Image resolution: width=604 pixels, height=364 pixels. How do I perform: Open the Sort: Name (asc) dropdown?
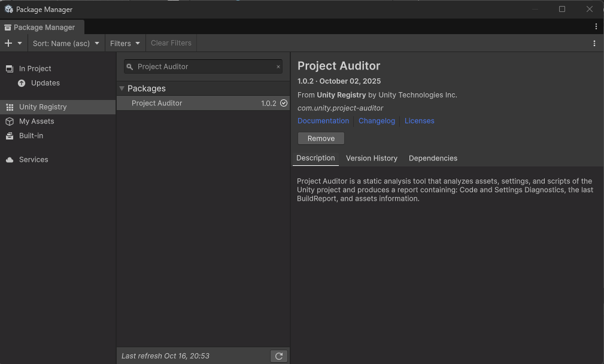coord(66,43)
